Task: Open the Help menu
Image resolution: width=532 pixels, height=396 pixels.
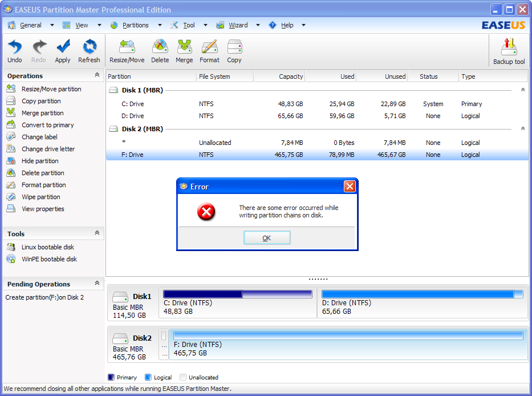Action: (287, 25)
